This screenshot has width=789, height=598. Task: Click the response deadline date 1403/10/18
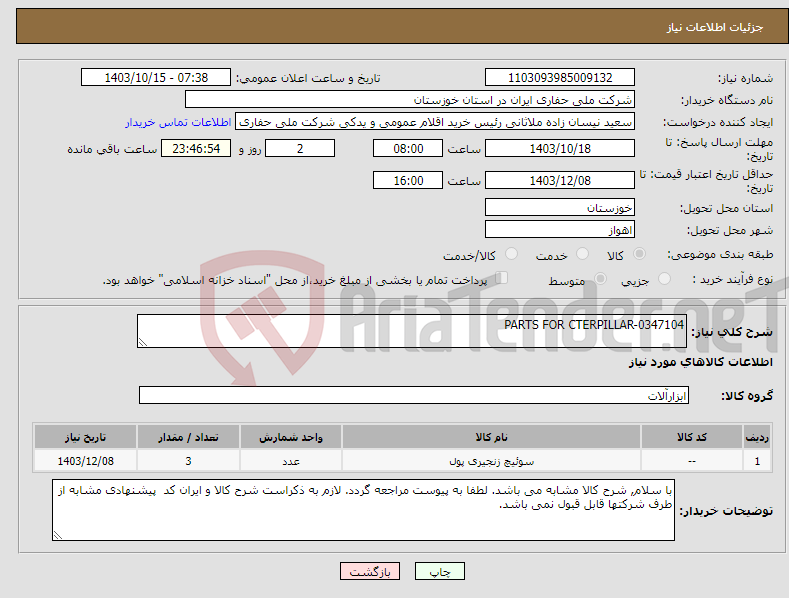click(560, 148)
